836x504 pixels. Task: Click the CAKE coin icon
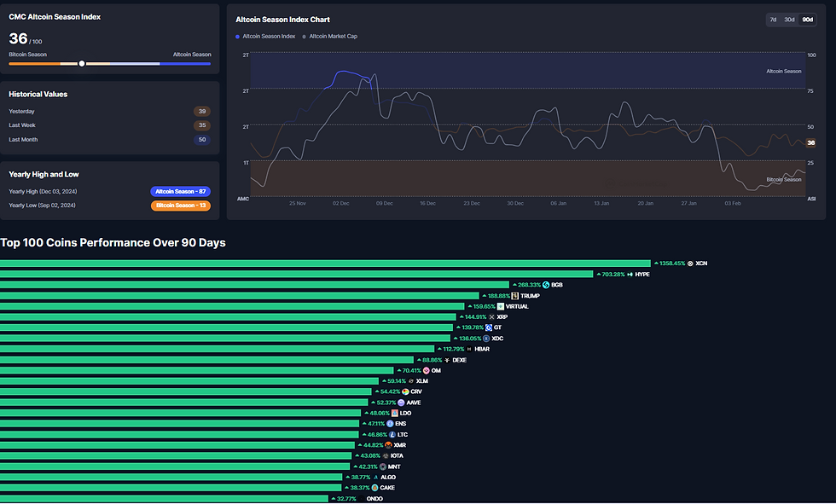click(374, 488)
